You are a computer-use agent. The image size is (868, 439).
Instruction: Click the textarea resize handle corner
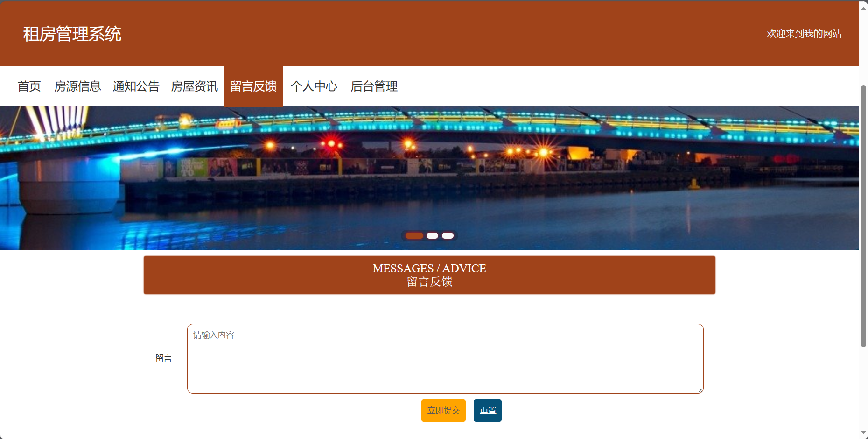[x=700, y=390]
